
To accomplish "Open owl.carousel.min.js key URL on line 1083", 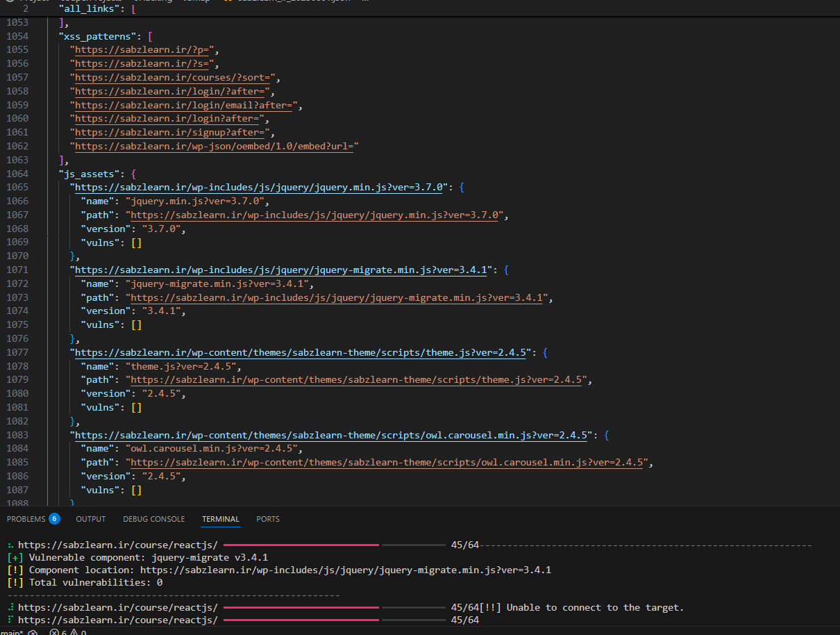I will tap(332, 436).
